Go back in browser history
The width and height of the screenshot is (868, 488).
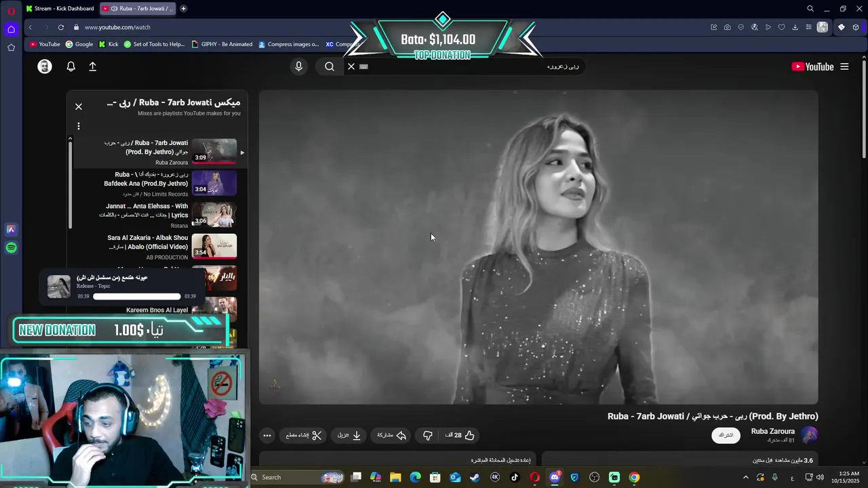[x=31, y=27]
